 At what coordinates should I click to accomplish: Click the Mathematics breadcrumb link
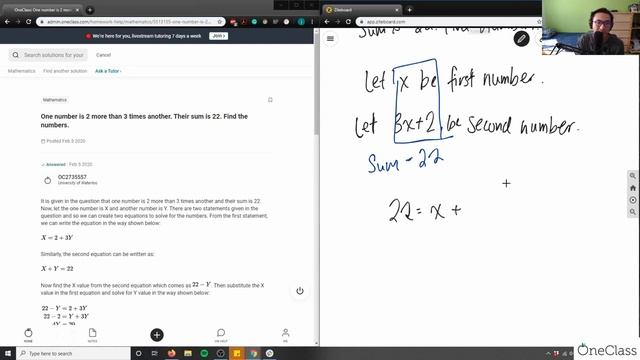(x=22, y=71)
